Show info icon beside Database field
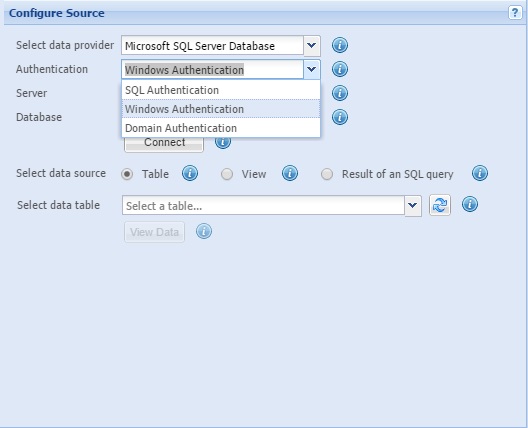This screenshot has height=428, width=528. 340,117
